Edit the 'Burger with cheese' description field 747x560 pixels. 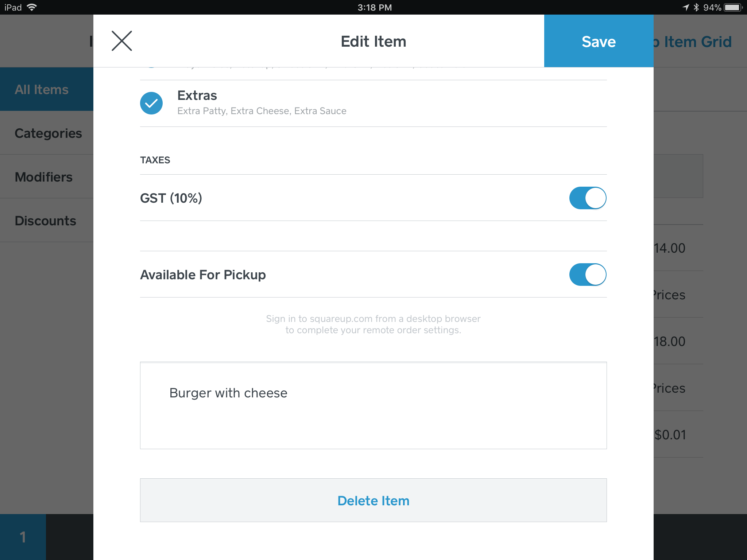tap(373, 405)
